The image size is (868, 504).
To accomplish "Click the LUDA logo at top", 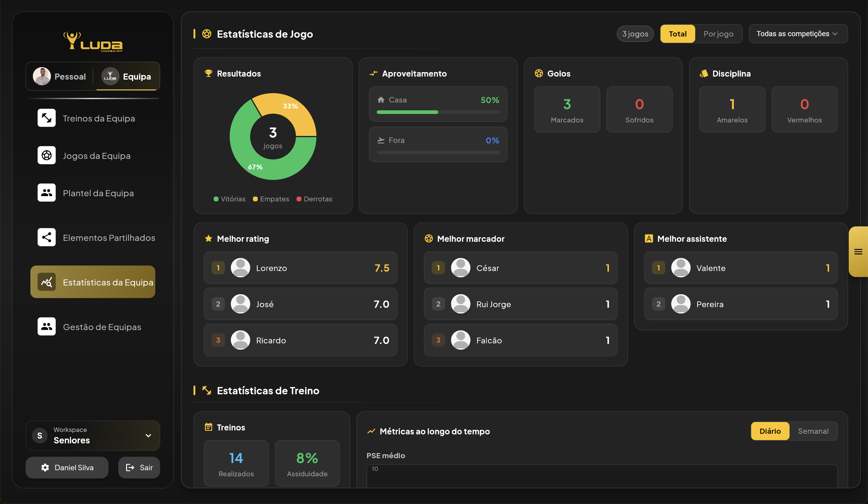I will tap(93, 42).
